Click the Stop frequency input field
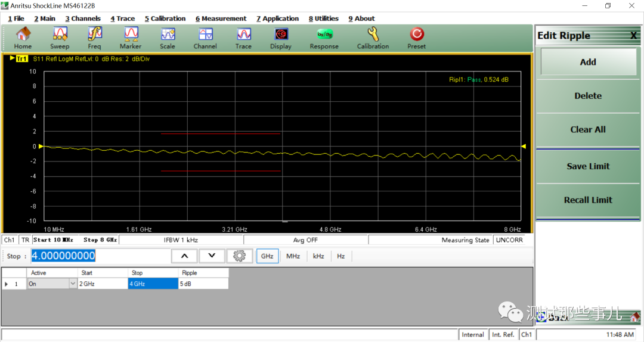The width and height of the screenshot is (644, 342). [100, 256]
